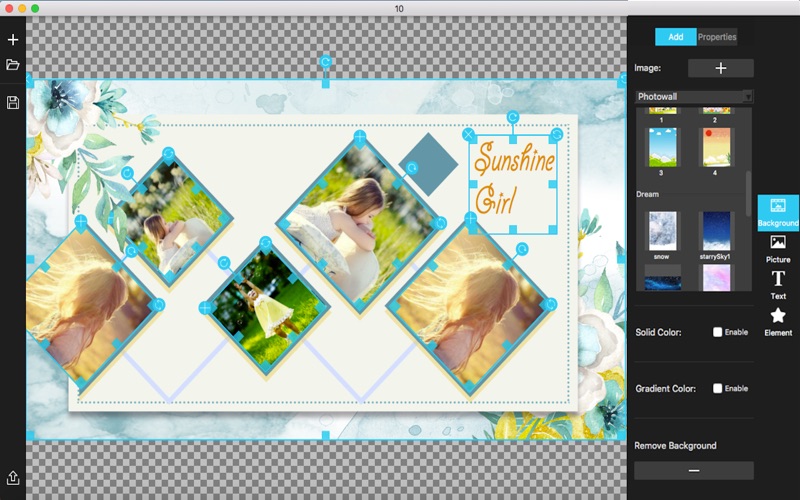Switch to the Add tab

point(675,37)
